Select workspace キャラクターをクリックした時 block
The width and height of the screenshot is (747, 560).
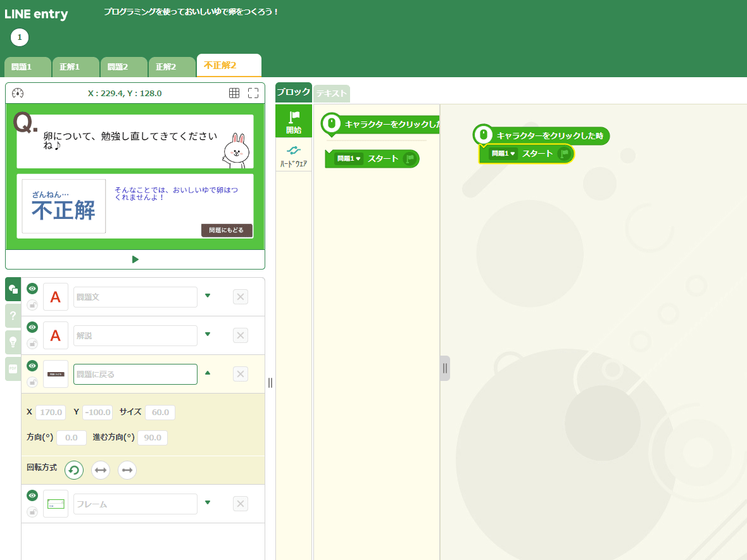click(x=541, y=135)
